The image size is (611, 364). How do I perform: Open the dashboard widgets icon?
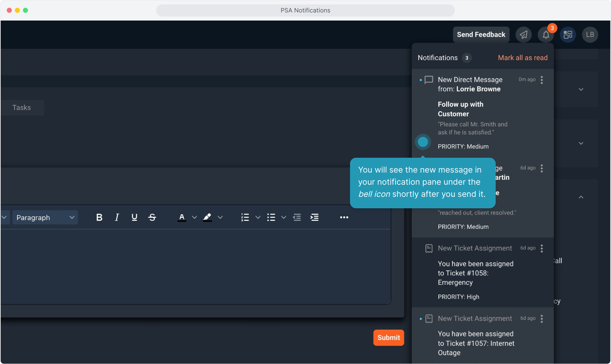coord(568,35)
